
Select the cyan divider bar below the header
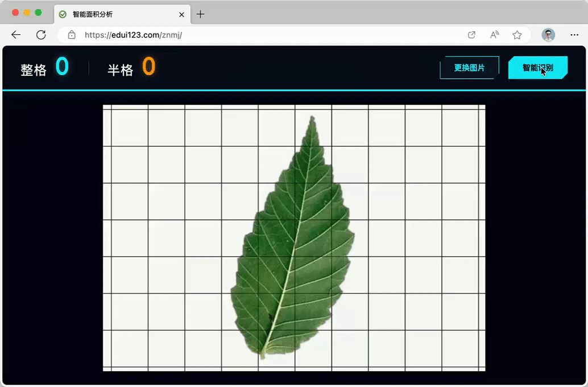294,89
